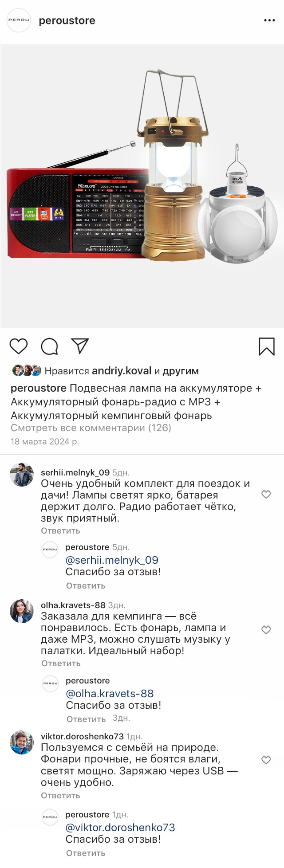Image resolution: width=284 pixels, height=868 pixels.
Task: Expand all 126 comments
Action: (91, 428)
